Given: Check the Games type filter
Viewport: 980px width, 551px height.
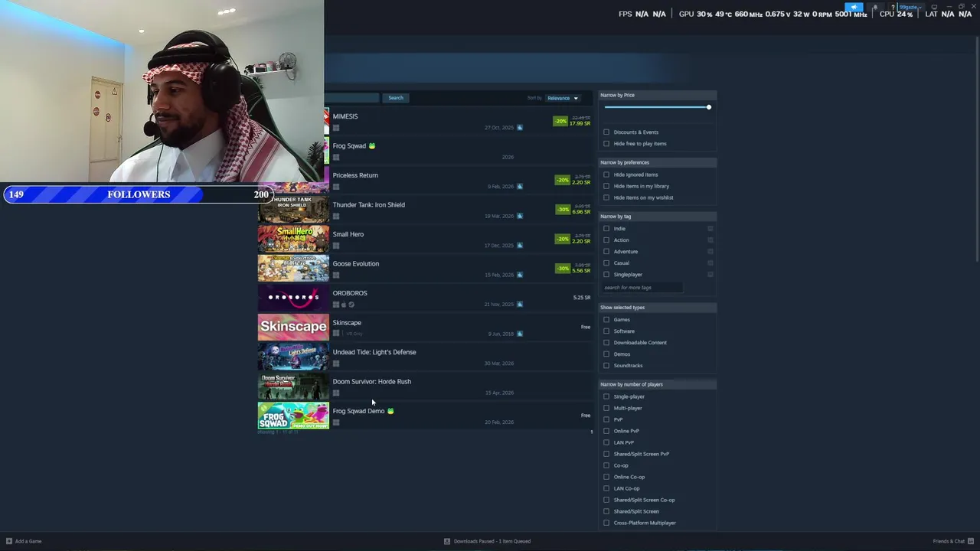Looking at the screenshot, I should click(x=606, y=320).
